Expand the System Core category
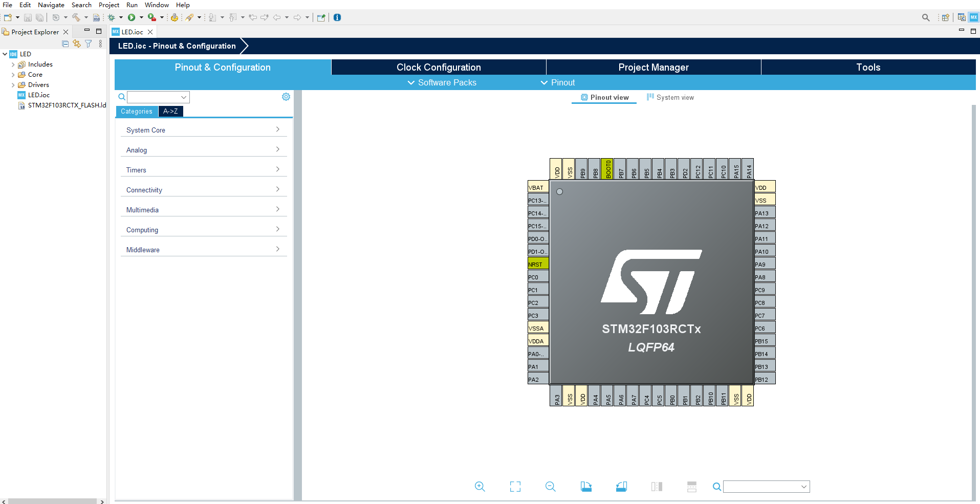 click(x=203, y=130)
